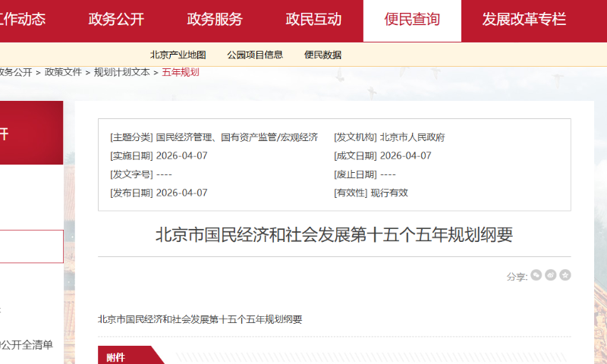Image resolution: width=607 pixels, height=364 pixels.
Task: Click the document link 北京市国民经济和社会发展第十五个五年规划纲要 below the share row
Action: (200, 319)
